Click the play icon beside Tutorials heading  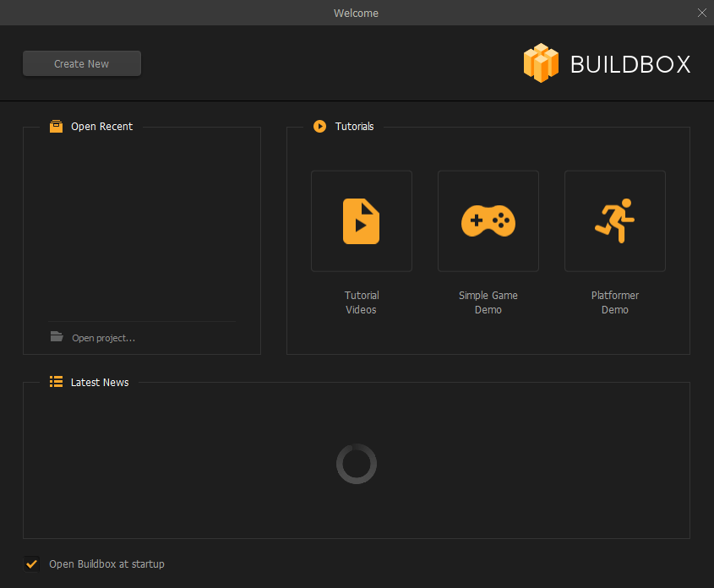319,126
